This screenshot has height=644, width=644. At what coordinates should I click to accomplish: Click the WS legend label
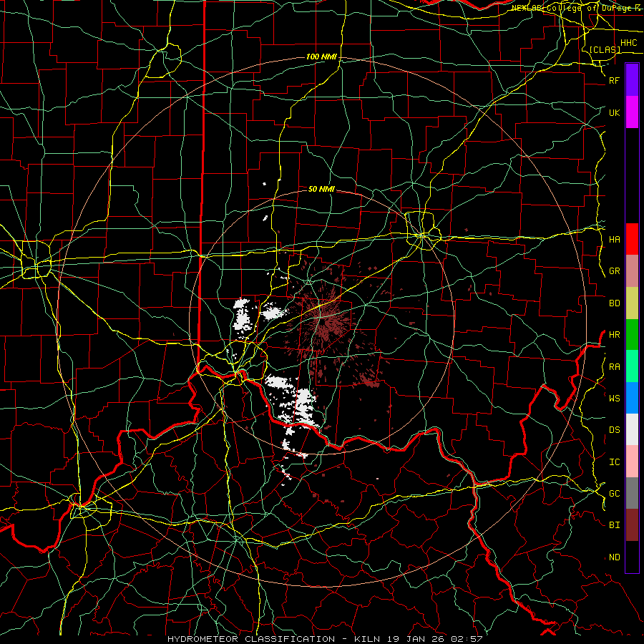coord(614,399)
